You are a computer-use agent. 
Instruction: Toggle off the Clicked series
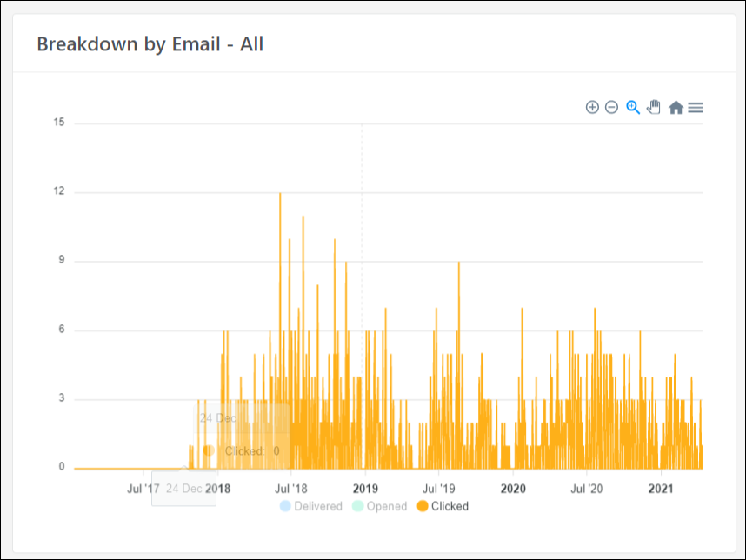coord(448,506)
